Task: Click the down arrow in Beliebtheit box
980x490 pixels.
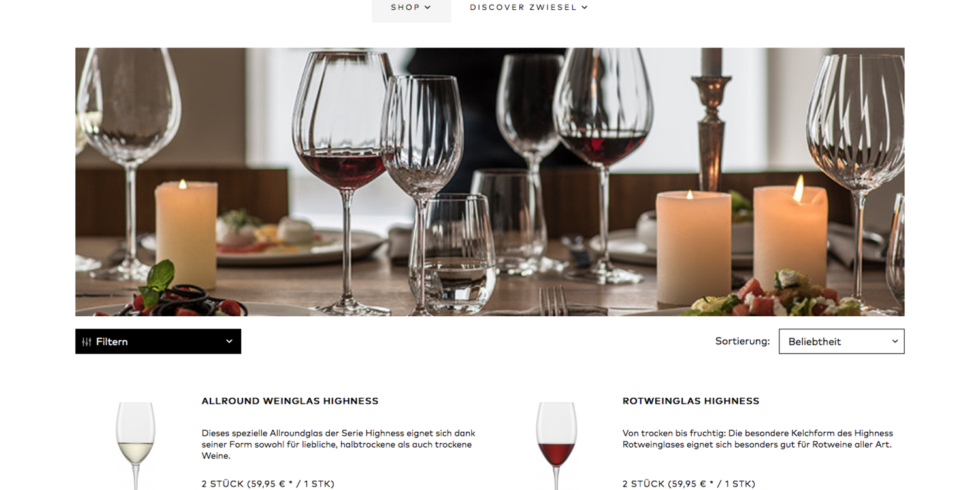Action: pyautogui.click(x=895, y=341)
